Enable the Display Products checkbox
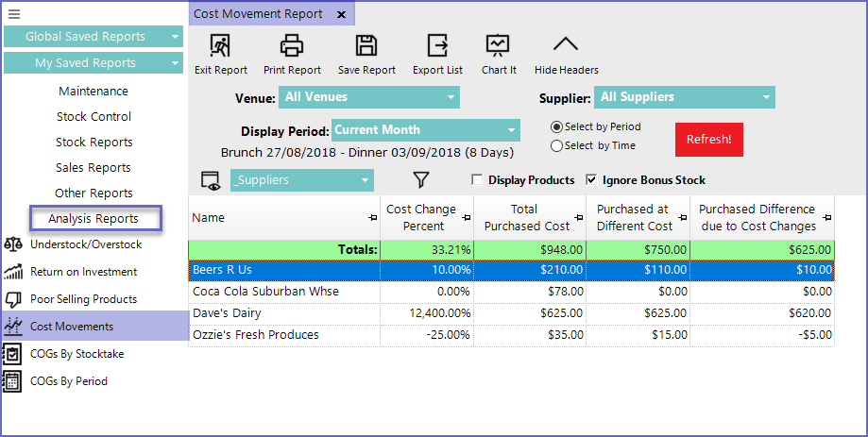The image size is (868, 437). coord(478,180)
